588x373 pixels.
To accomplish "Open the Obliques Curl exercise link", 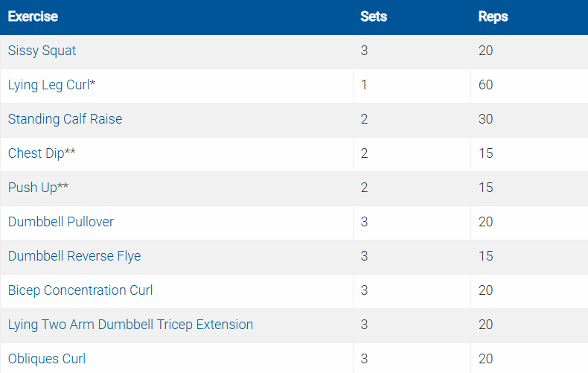I will coord(47,359).
